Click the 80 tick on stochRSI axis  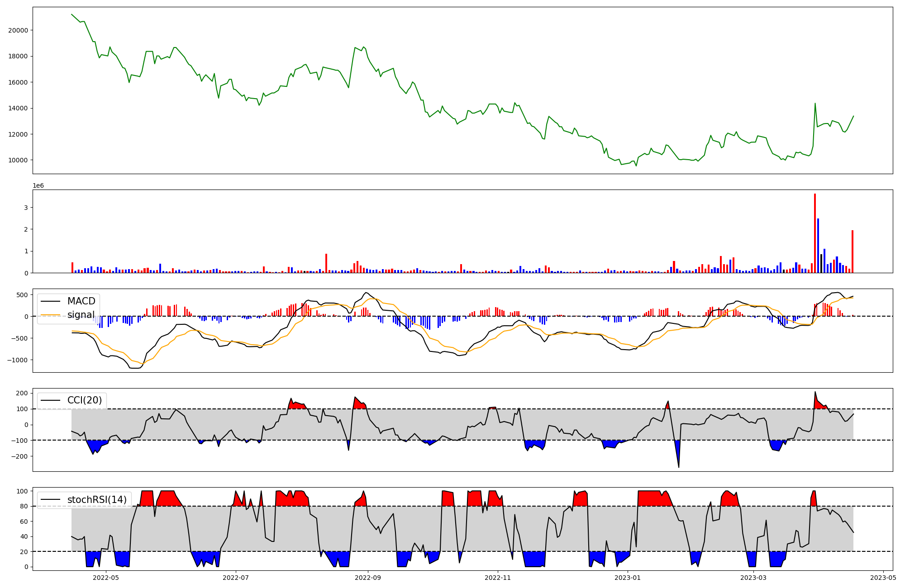click(24, 507)
